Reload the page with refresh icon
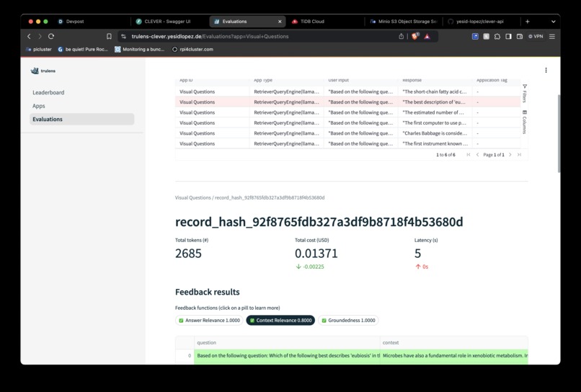This screenshot has height=392, width=581. (x=51, y=36)
